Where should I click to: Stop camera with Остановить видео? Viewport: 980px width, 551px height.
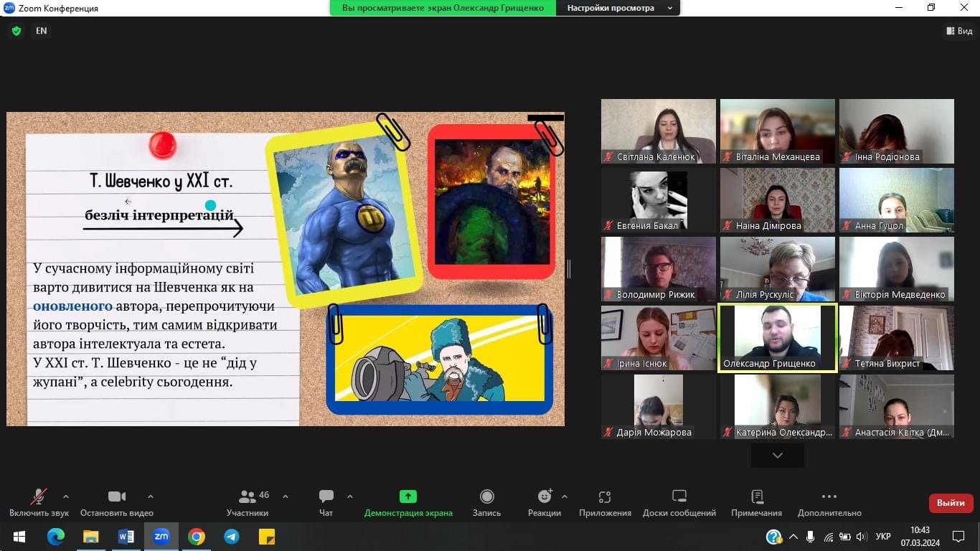[117, 503]
